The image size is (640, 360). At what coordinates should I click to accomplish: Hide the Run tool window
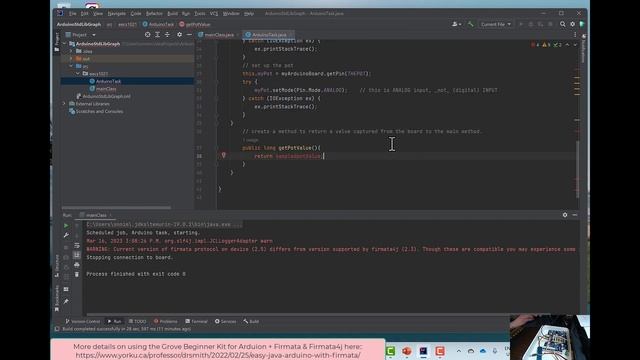(x=575, y=215)
